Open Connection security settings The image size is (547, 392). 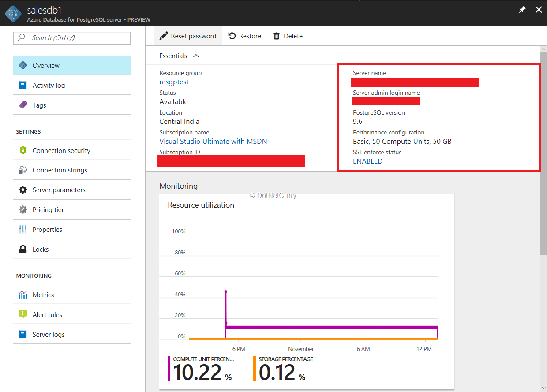click(72, 150)
